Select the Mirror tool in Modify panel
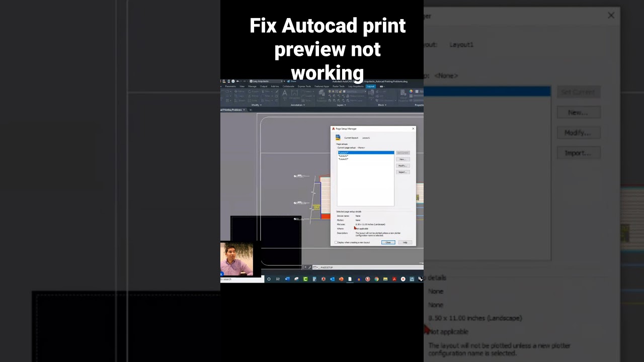This screenshot has width=644, height=362. click(253, 96)
